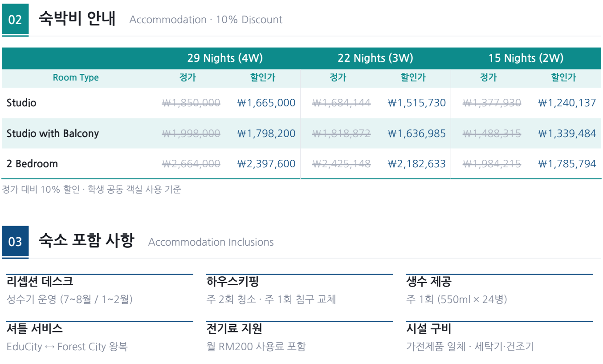Click the 숙박비 안내 section heading

[77, 19]
